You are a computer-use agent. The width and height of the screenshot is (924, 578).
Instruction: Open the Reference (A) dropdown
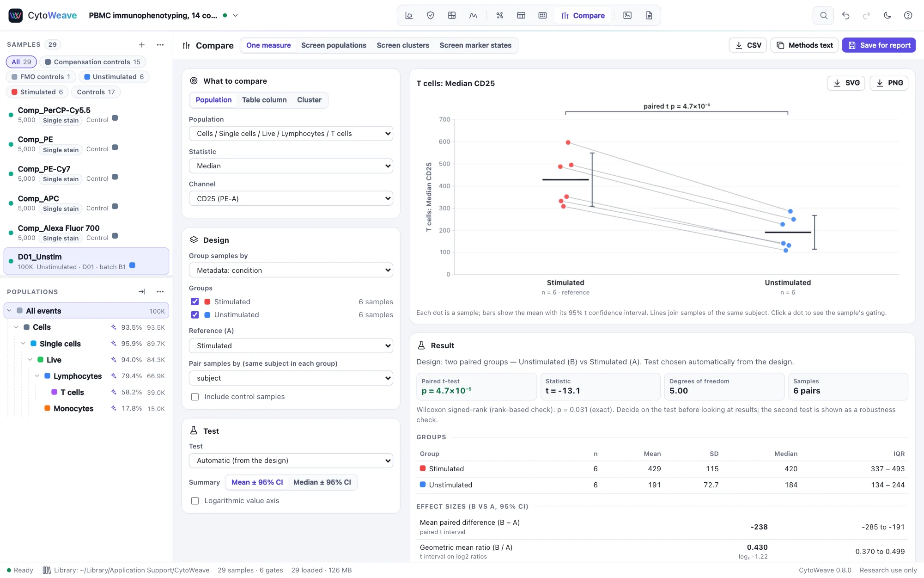[291, 345]
